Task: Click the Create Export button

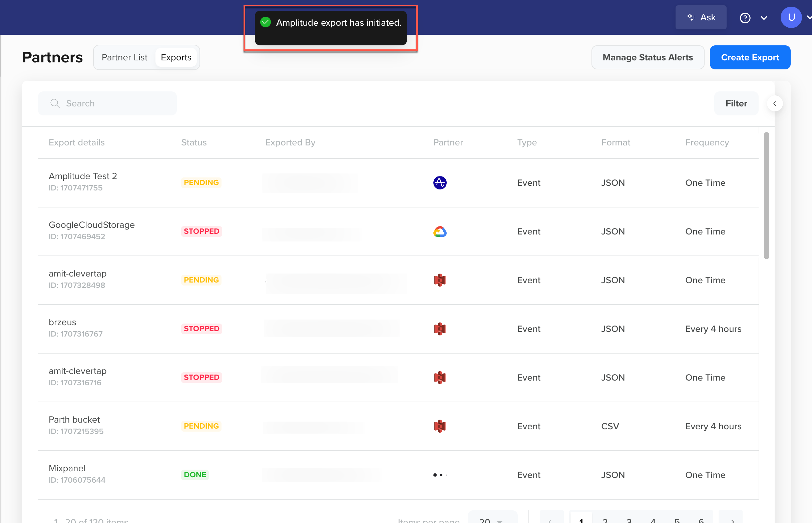Action: click(750, 57)
